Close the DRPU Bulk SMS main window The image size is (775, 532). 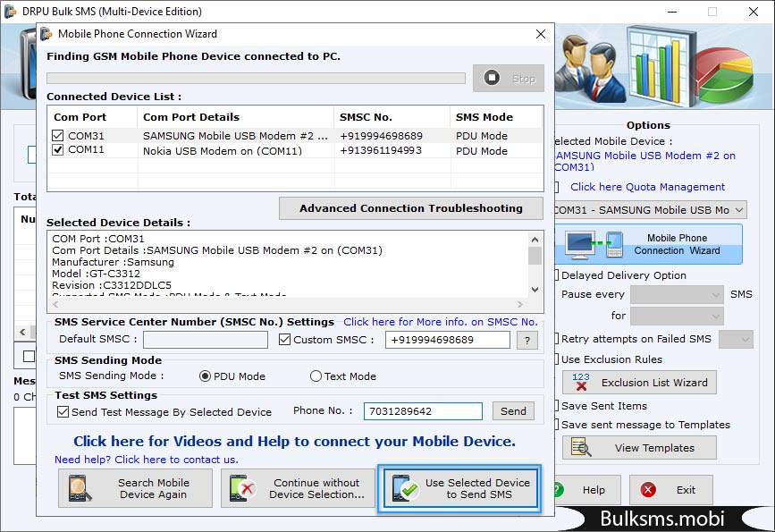(754, 12)
